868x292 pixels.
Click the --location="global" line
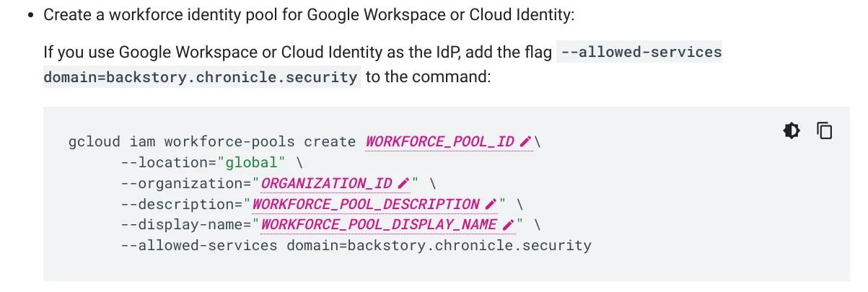(x=211, y=162)
